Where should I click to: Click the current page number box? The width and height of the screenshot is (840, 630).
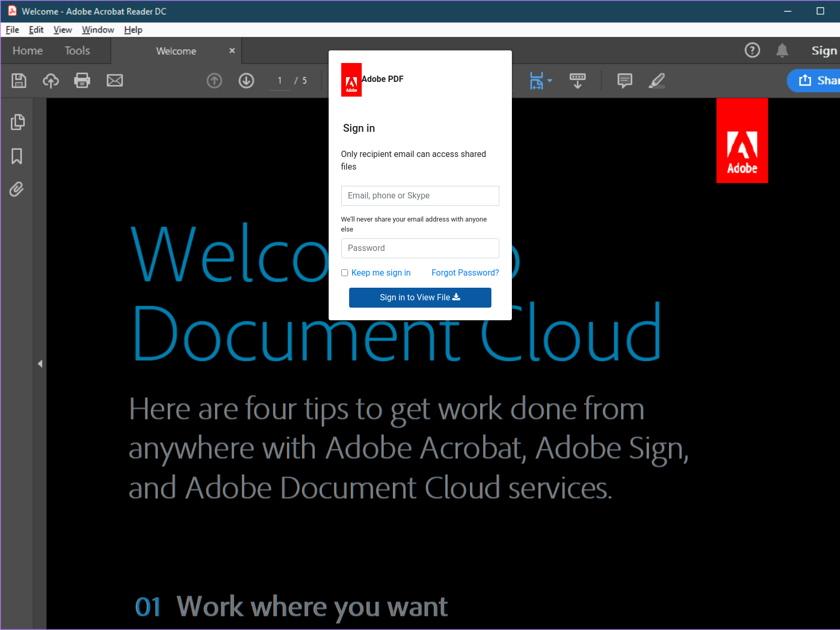click(x=280, y=80)
